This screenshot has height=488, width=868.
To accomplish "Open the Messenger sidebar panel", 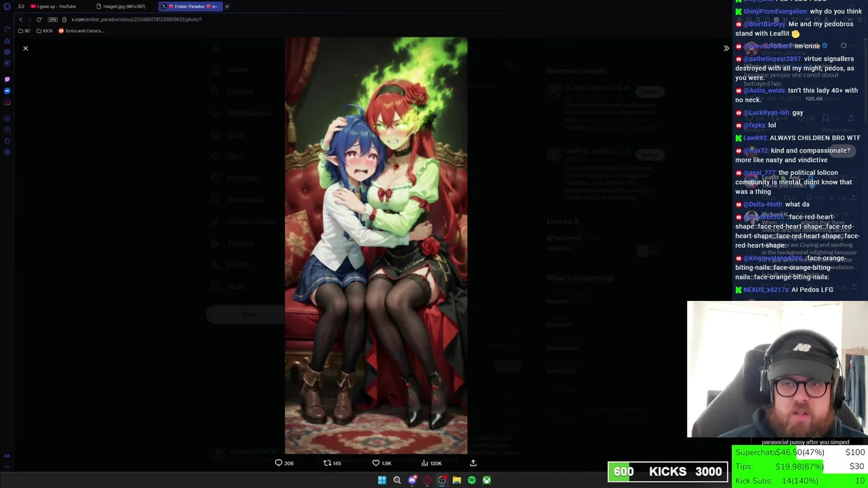I will (7, 91).
